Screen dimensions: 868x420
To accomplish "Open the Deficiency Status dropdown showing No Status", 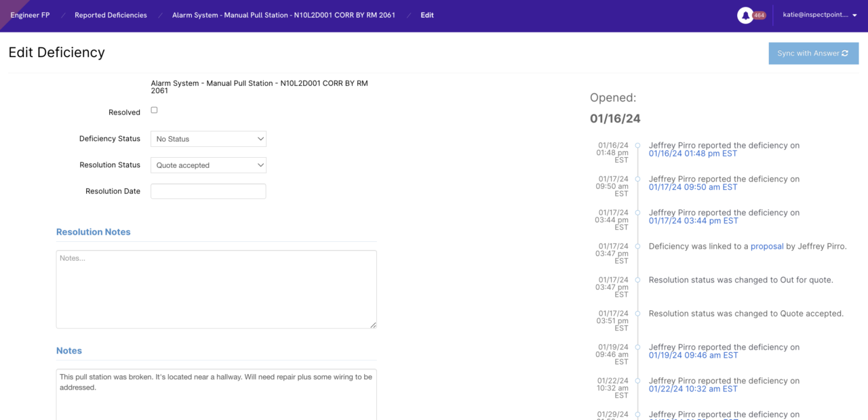I will pyautogui.click(x=208, y=139).
